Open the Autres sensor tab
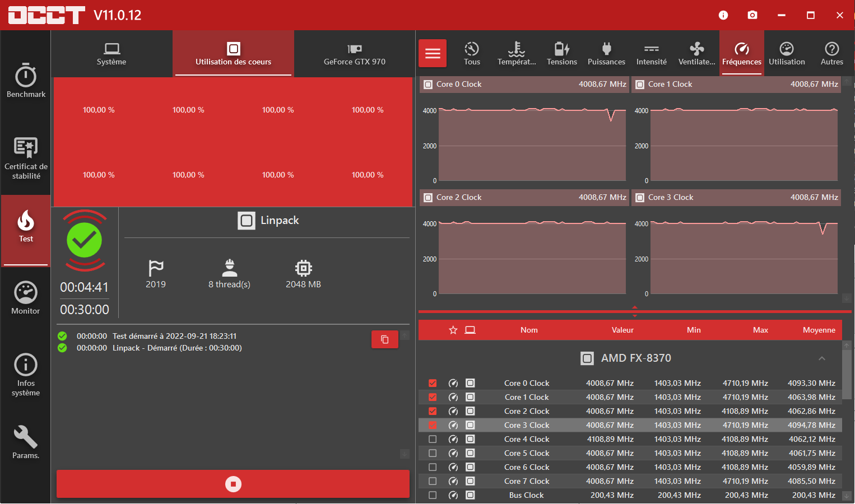The width and height of the screenshot is (855, 504). pyautogui.click(x=832, y=54)
